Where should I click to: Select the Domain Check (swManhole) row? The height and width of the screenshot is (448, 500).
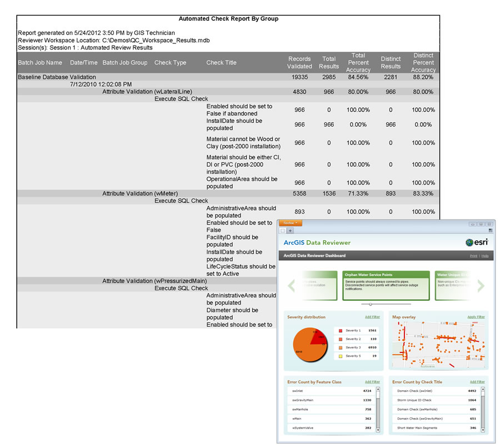coord(436,409)
